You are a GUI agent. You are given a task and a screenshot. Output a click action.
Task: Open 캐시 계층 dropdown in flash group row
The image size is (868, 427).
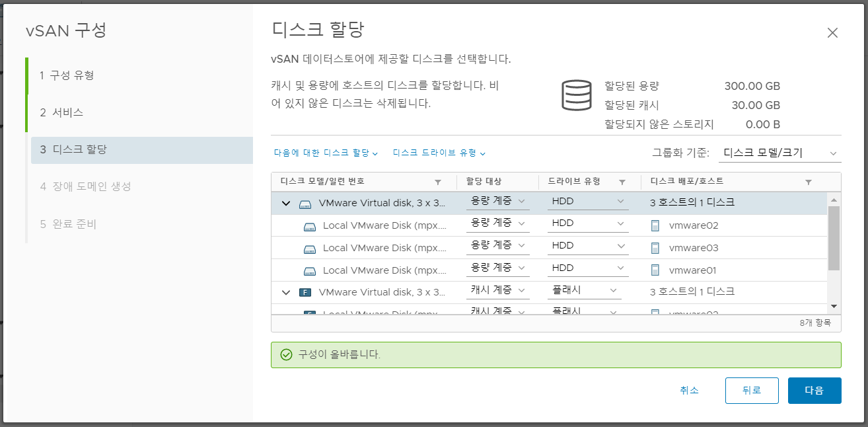point(497,290)
